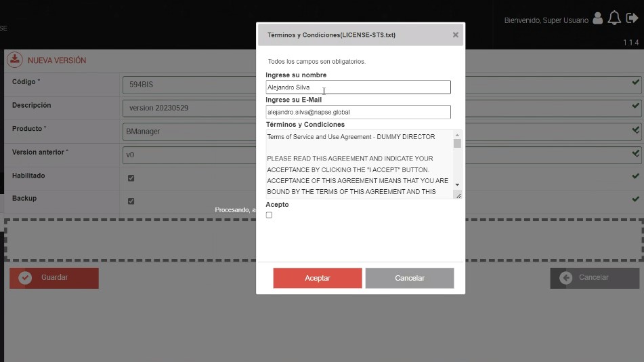Check the Acepto checkbox

(x=269, y=216)
